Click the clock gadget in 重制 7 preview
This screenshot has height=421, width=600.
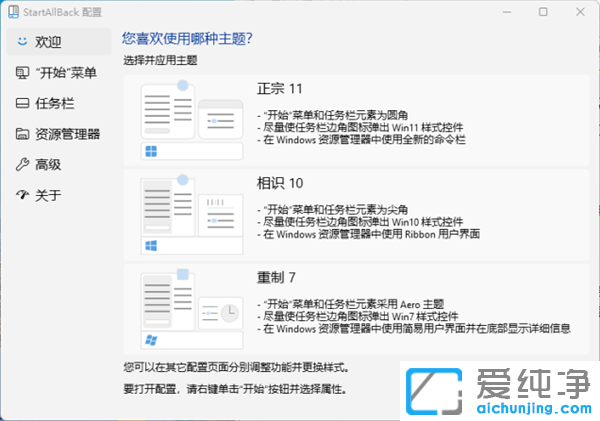(x=229, y=313)
